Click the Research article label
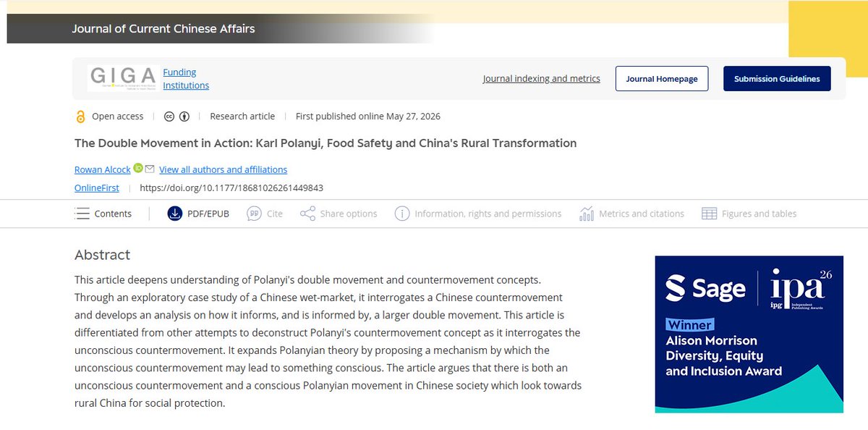 242,117
